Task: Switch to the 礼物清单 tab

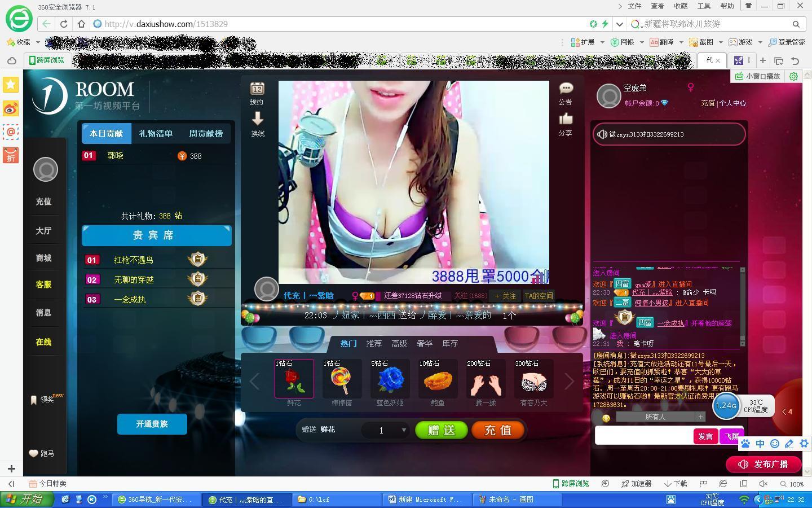Action: click(x=156, y=134)
